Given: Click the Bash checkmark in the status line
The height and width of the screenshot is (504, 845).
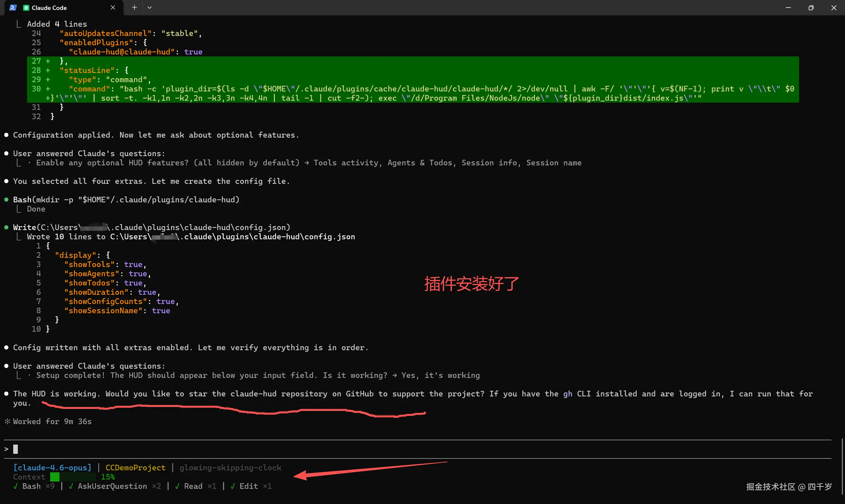Looking at the screenshot, I should pyautogui.click(x=16, y=486).
